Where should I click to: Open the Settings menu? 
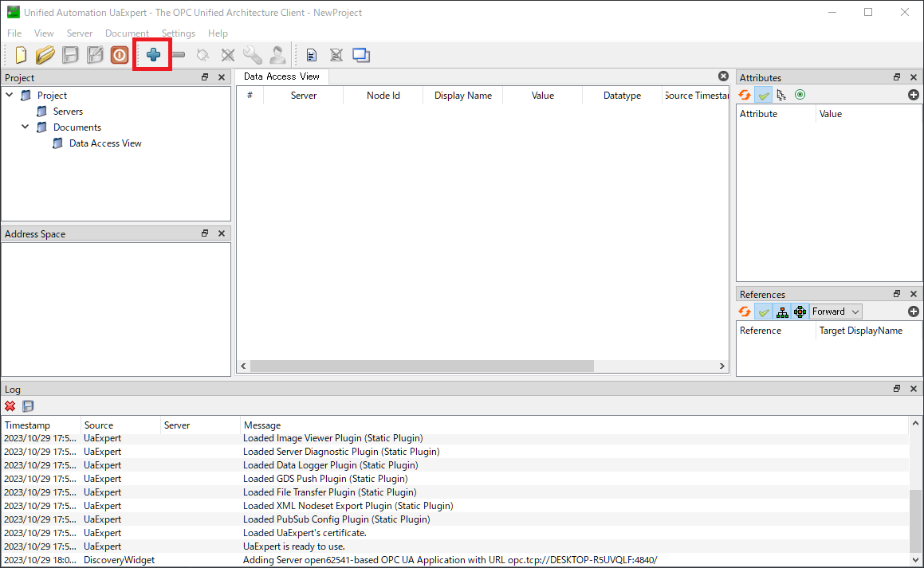click(178, 33)
